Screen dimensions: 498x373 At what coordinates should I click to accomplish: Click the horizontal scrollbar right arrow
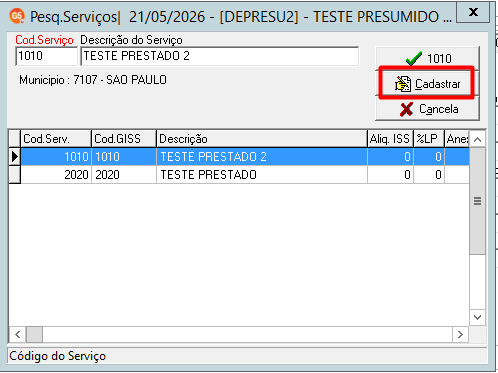(460, 334)
